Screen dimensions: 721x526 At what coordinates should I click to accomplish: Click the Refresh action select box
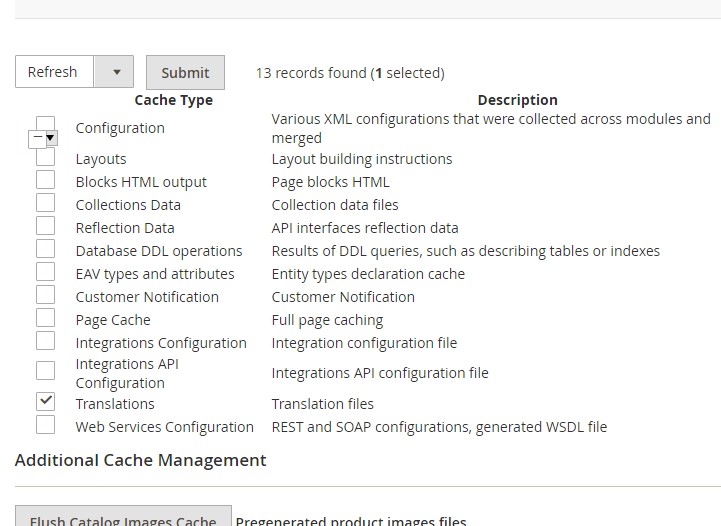(55, 72)
